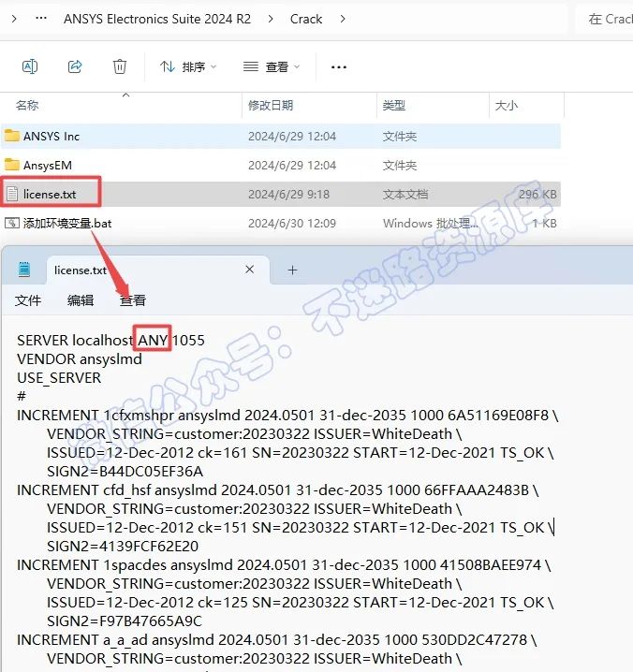Click the INCREMENT a_a_ad line
Screen dimensions: 633x672
276,639
